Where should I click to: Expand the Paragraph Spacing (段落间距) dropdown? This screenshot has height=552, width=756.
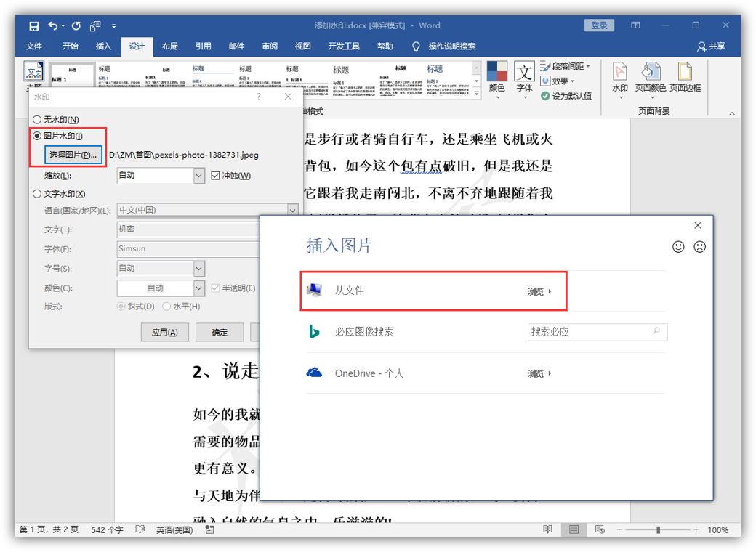tap(588, 66)
